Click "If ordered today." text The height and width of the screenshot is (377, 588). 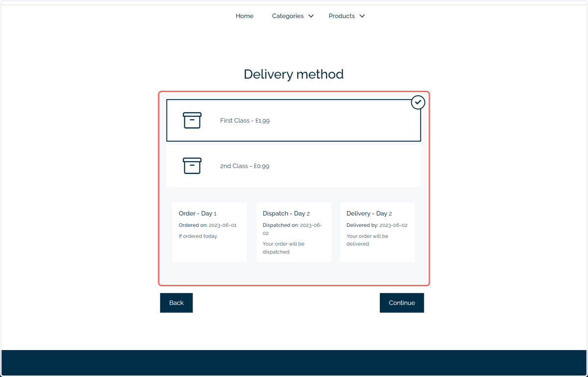click(198, 236)
